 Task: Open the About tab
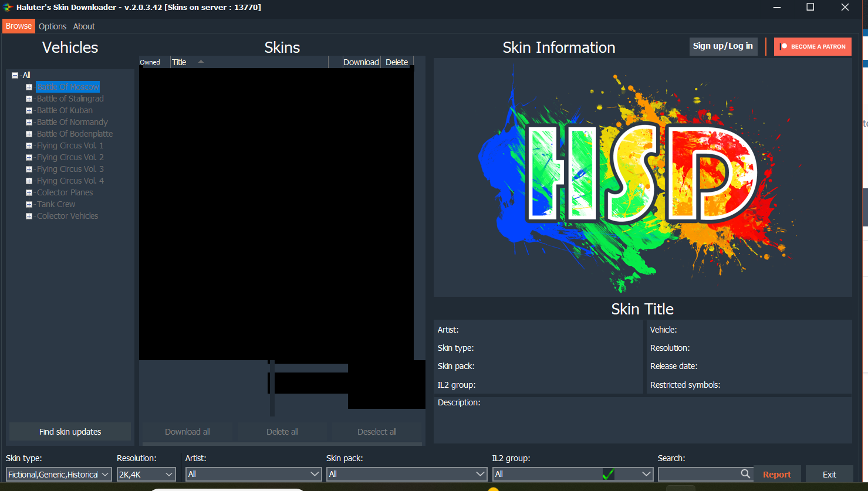coord(84,26)
